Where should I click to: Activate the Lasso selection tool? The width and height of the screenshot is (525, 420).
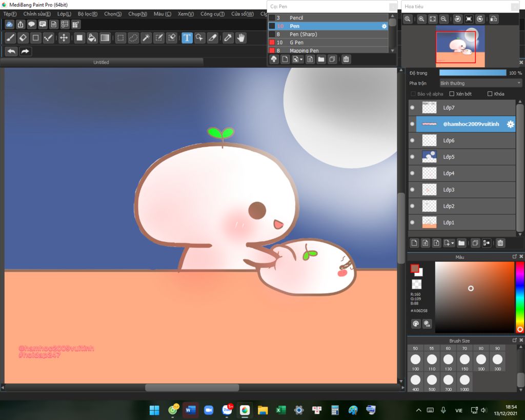pyautogui.click(x=133, y=38)
